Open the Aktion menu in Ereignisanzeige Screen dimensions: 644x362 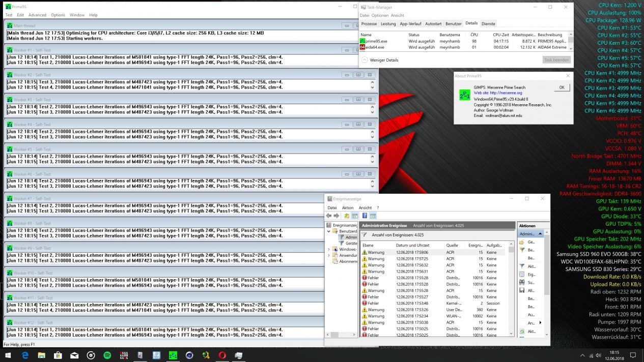coord(348,207)
